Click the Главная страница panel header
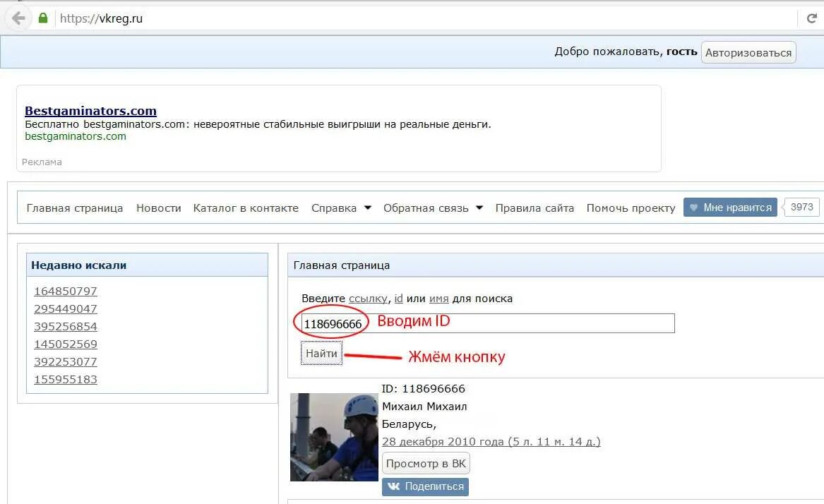The image size is (824, 504). (556, 265)
